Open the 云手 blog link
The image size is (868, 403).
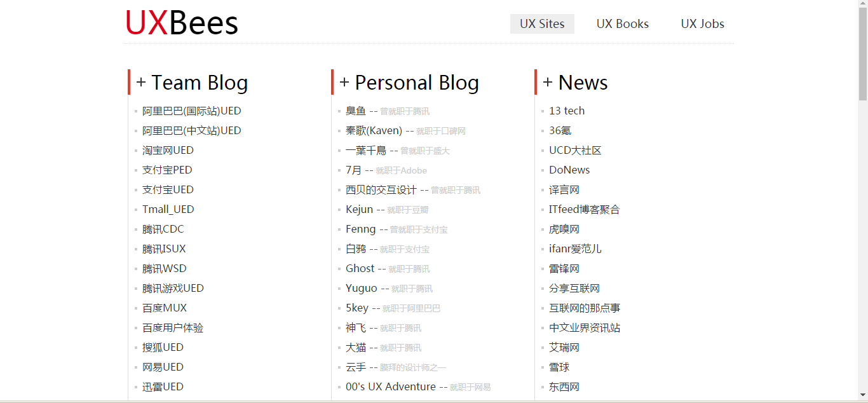tap(356, 367)
